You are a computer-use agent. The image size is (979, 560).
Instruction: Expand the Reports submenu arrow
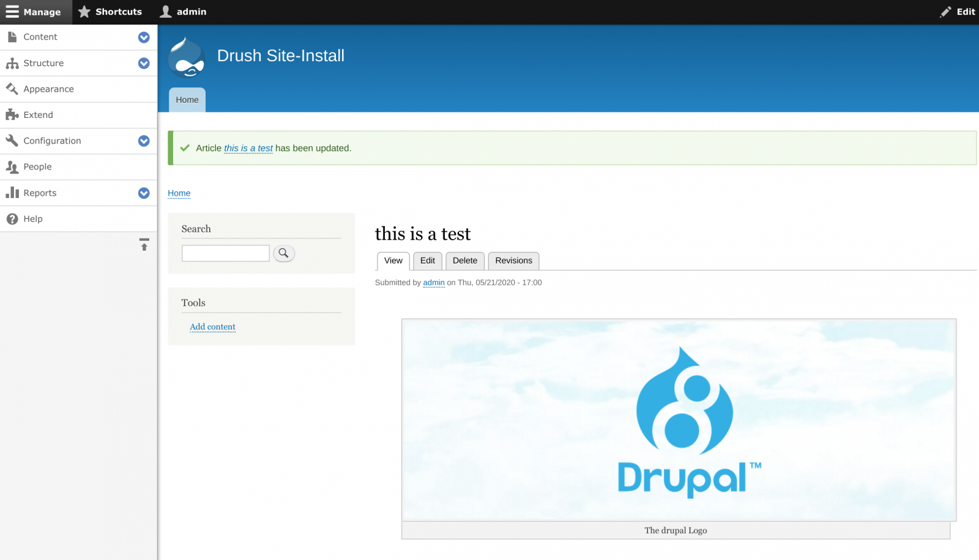tap(144, 193)
